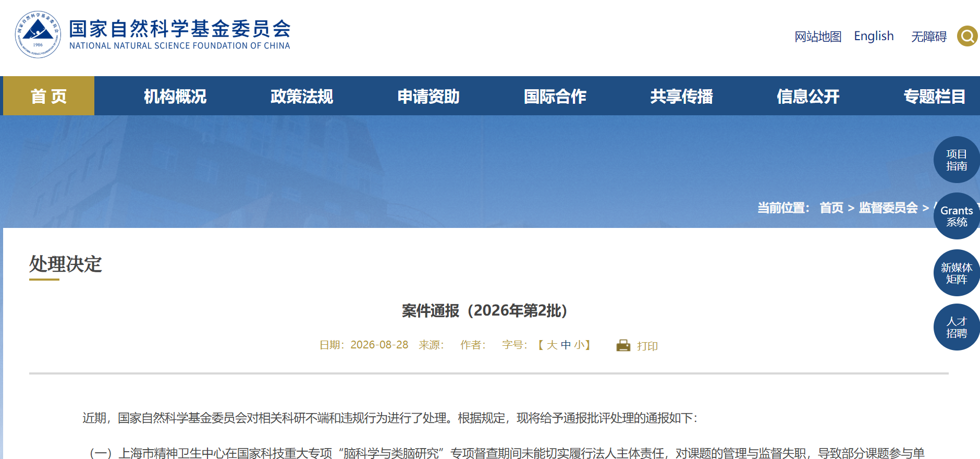Open the 新媒体矩阵 floating button
The width and height of the screenshot is (980, 459).
coord(957,273)
